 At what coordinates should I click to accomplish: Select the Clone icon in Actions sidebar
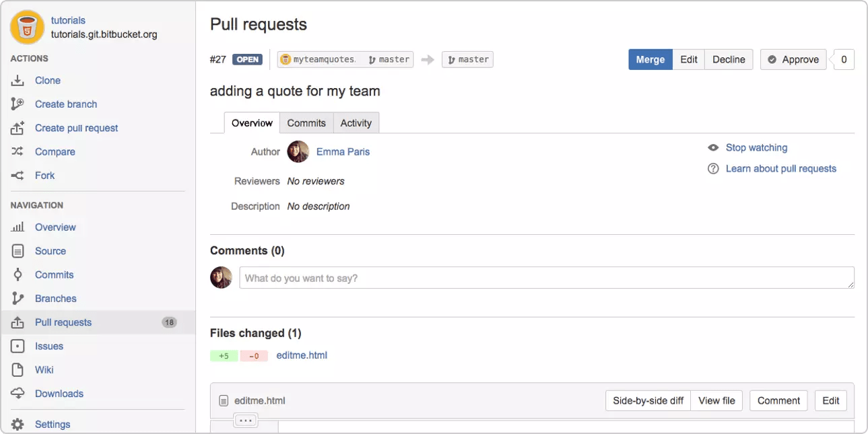[x=18, y=80]
